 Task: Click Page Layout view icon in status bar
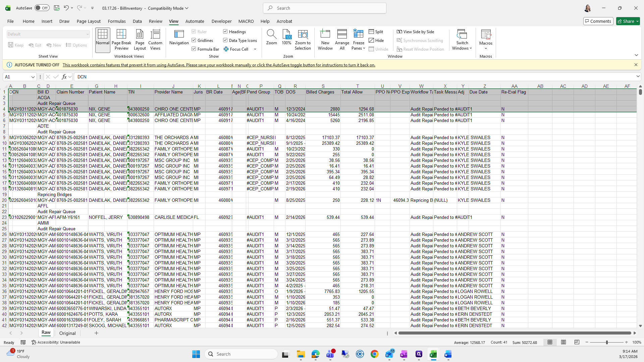pos(563,342)
